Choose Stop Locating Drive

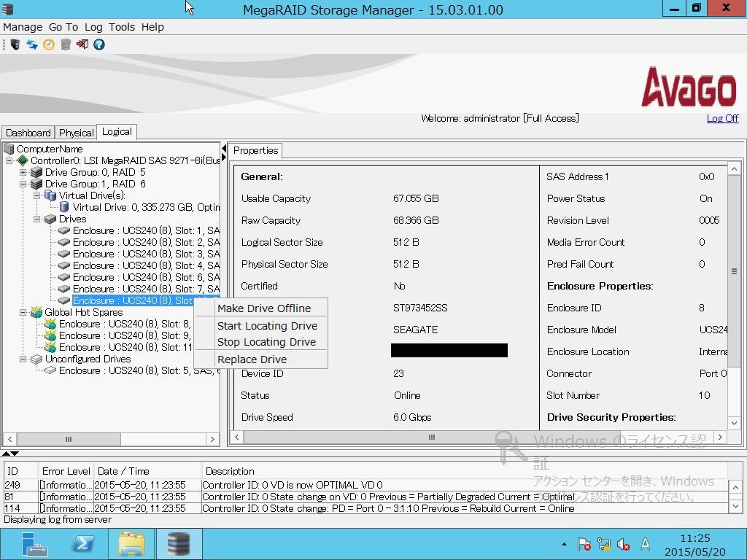point(266,342)
